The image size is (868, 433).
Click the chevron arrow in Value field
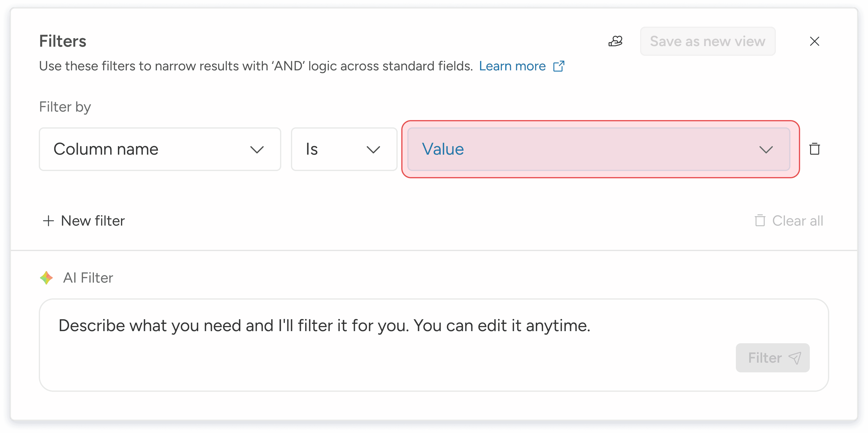[766, 149]
